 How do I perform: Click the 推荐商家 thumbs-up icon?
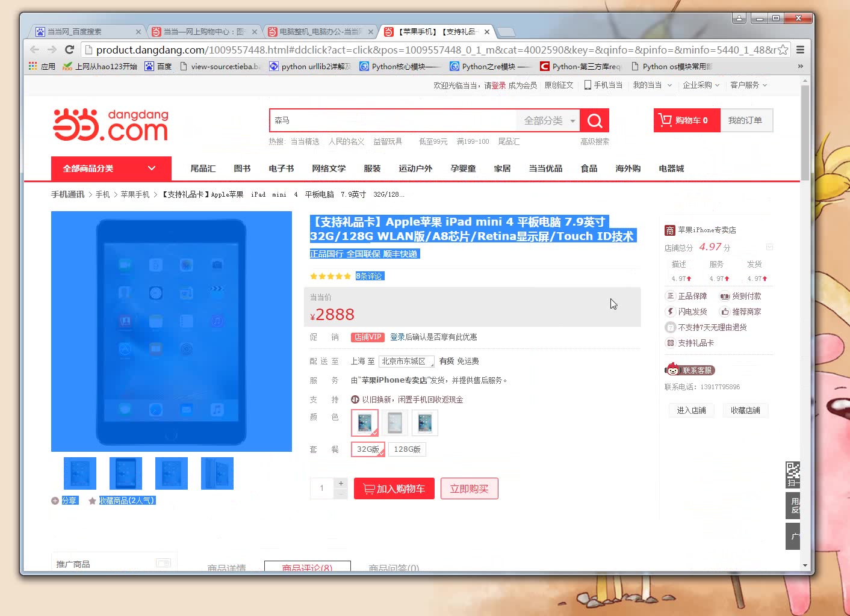click(x=725, y=312)
